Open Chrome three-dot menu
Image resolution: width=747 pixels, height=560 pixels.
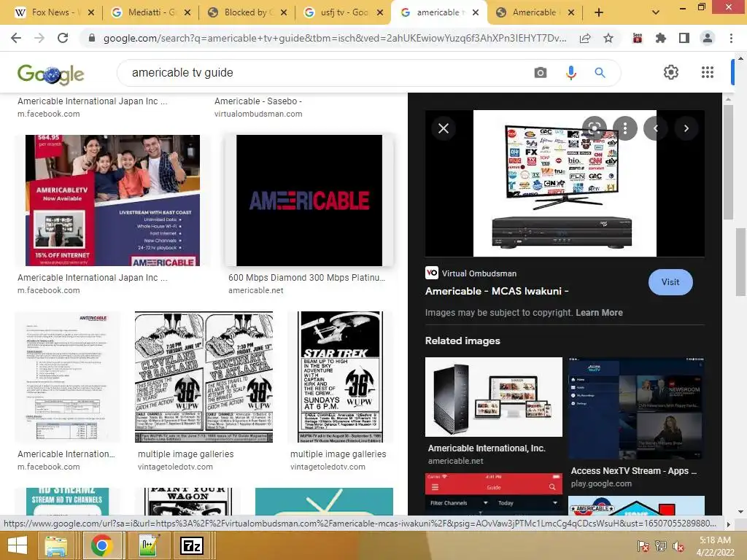(731, 38)
